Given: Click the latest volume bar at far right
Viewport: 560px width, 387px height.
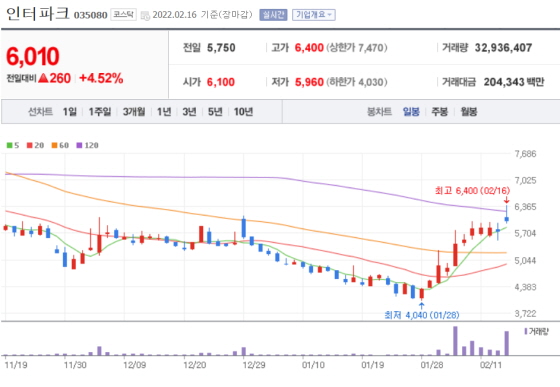Looking at the screenshot, I should [x=506, y=343].
